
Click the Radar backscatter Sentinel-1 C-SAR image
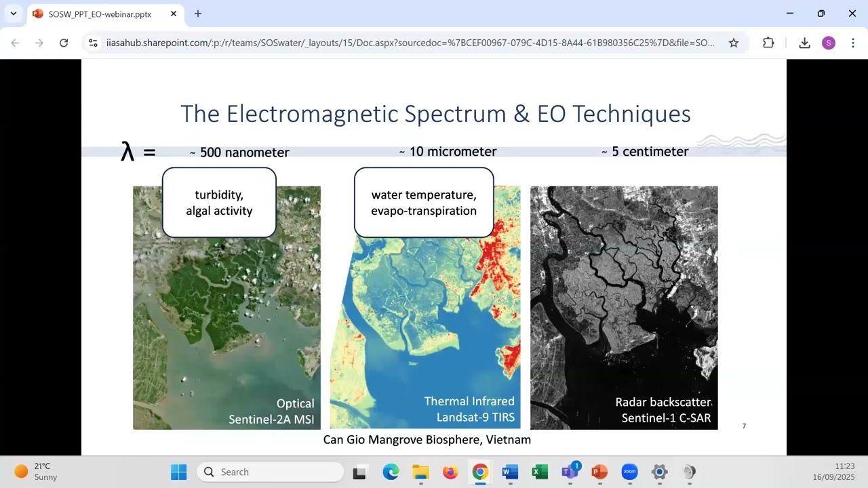point(624,308)
